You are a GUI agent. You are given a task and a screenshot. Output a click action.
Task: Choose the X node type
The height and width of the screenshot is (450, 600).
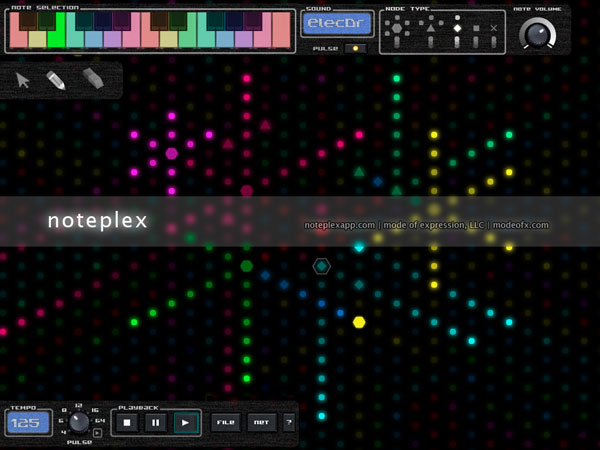click(494, 28)
